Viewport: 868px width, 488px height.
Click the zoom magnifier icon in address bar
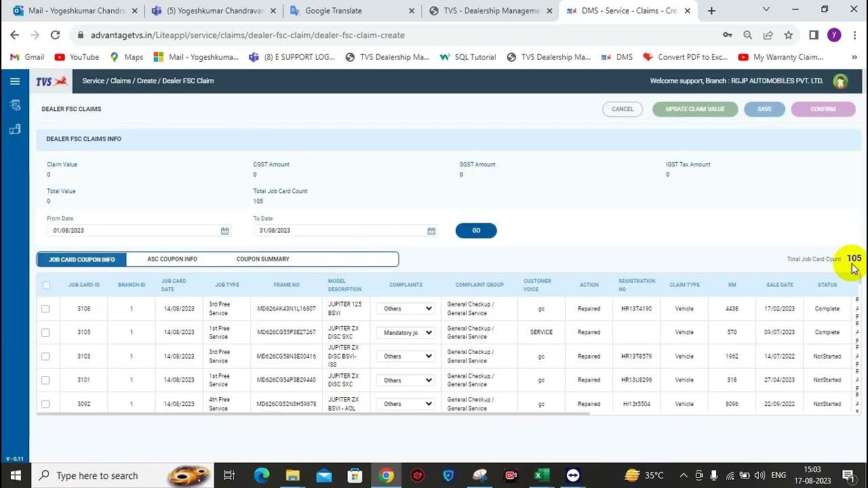[747, 35]
